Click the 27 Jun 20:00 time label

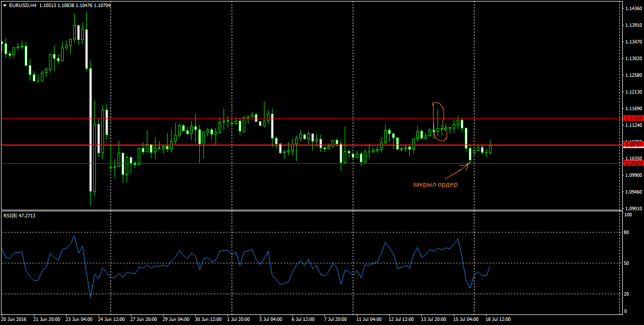[144, 319]
